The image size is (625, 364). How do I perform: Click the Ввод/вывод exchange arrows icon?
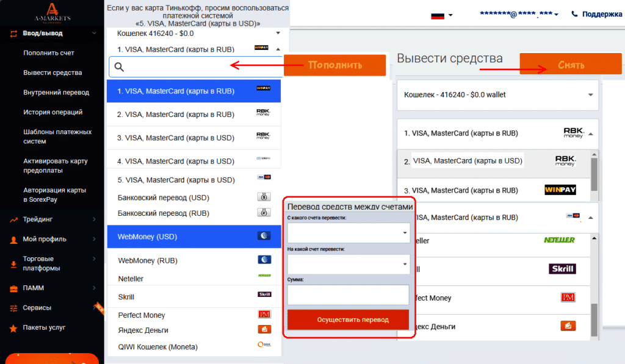coord(13,34)
